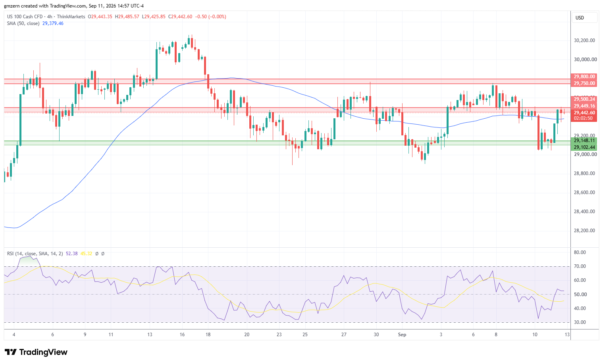
Task: Click the RSI value 52.38
Action: [72, 254]
